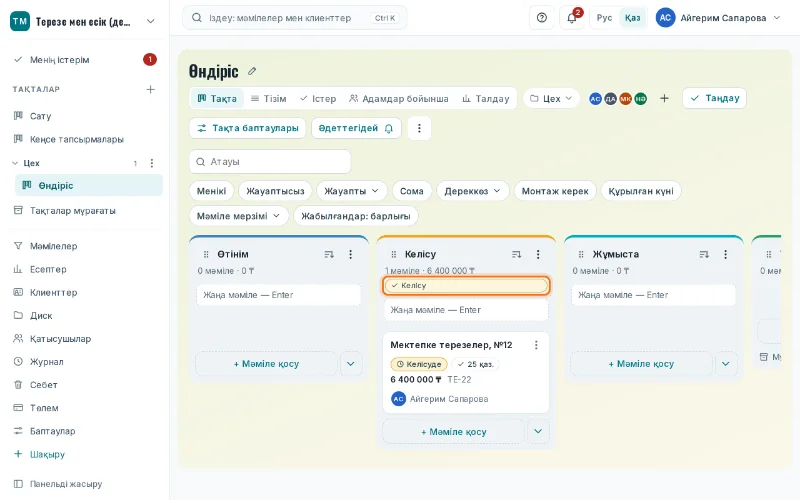800x500 pixels.
Task: Click the orange МК avatar in member list
Action: [626, 98]
